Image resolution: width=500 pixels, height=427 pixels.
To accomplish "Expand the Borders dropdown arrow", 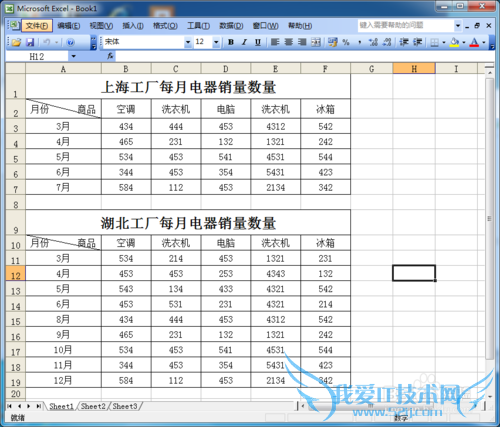I will 444,42.
